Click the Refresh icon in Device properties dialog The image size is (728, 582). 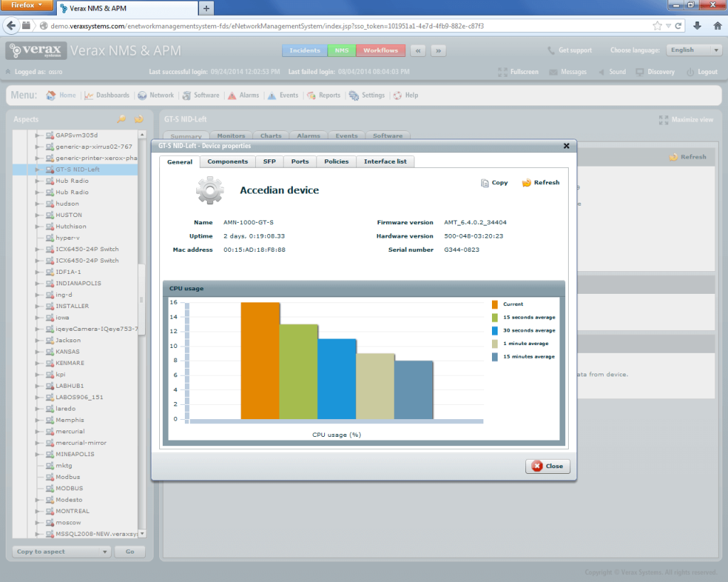[527, 183]
